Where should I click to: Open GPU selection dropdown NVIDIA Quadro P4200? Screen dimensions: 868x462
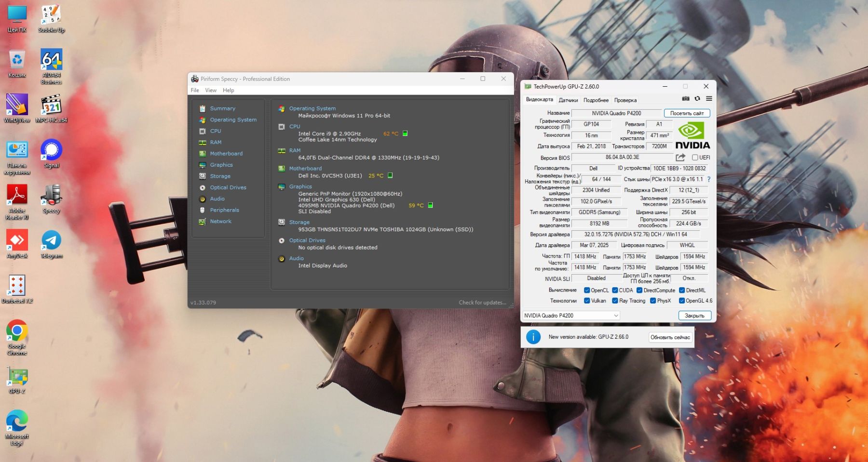[571, 316]
